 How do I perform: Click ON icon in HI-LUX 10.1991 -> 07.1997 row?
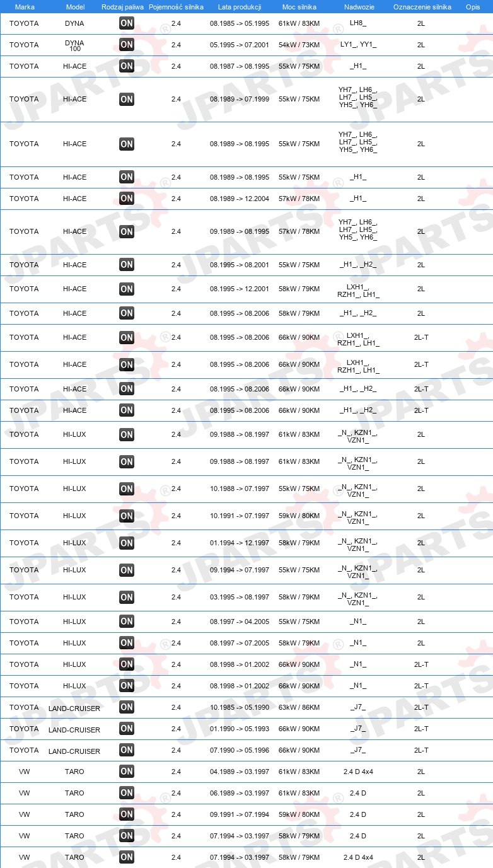coord(127,516)
